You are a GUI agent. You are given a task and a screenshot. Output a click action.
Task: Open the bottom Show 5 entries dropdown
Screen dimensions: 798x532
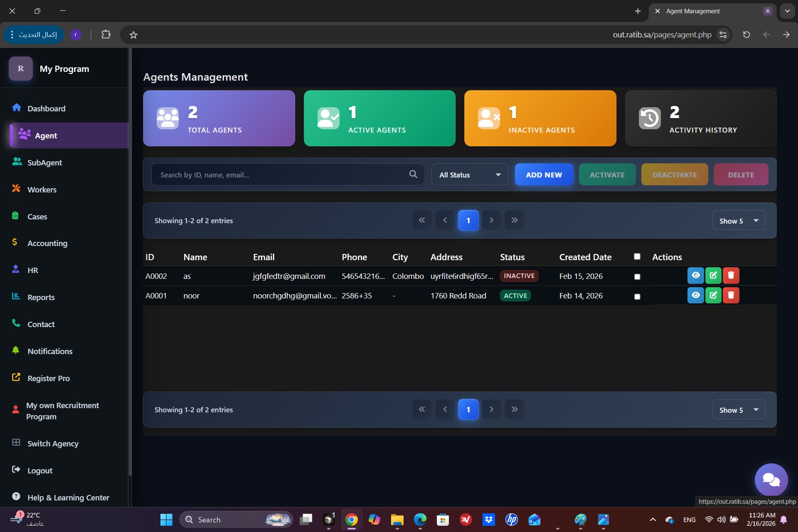point(739,410)
